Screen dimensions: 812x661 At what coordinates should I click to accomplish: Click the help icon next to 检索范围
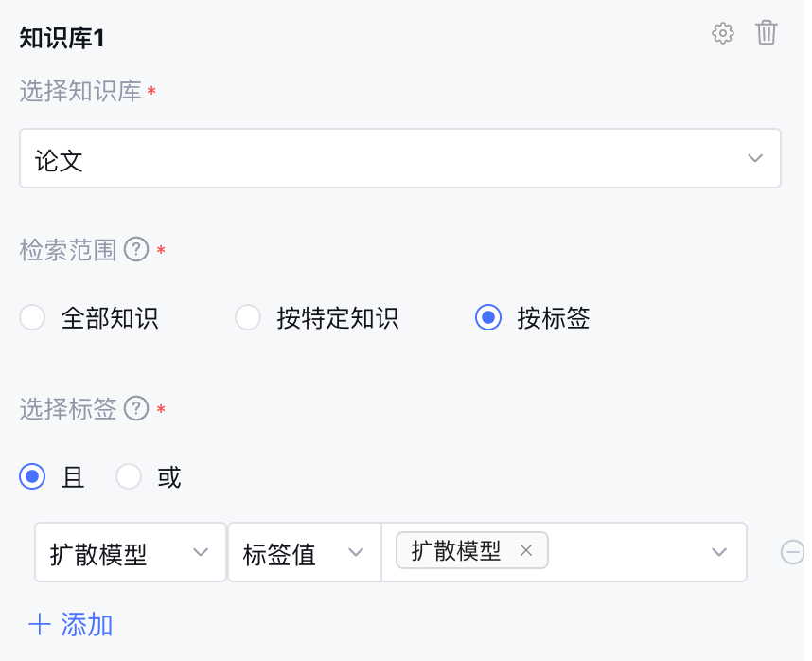point(137,250)
